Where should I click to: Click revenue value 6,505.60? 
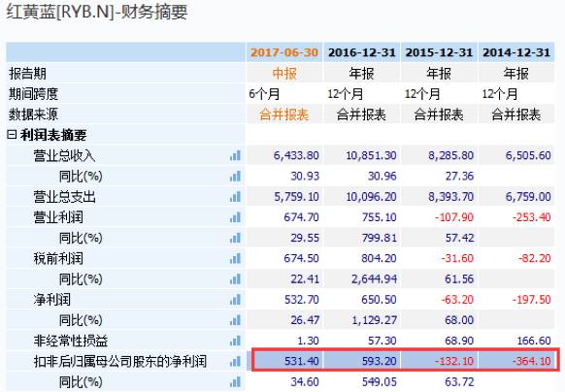528,155
